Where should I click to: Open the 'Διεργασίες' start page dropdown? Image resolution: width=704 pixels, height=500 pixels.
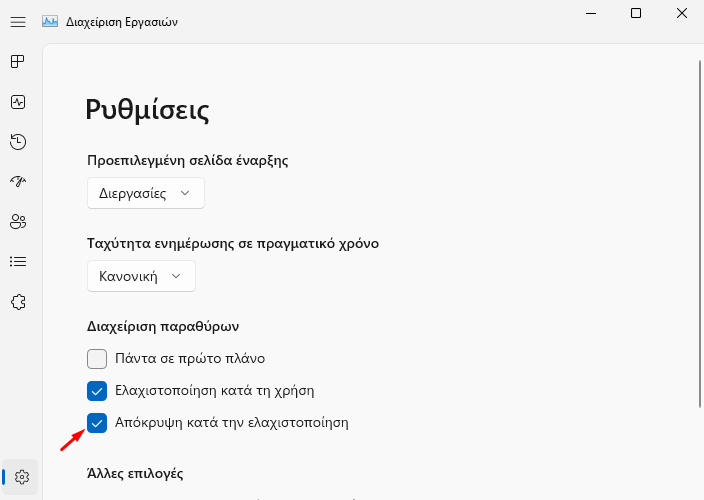click(x=146, y=193)
